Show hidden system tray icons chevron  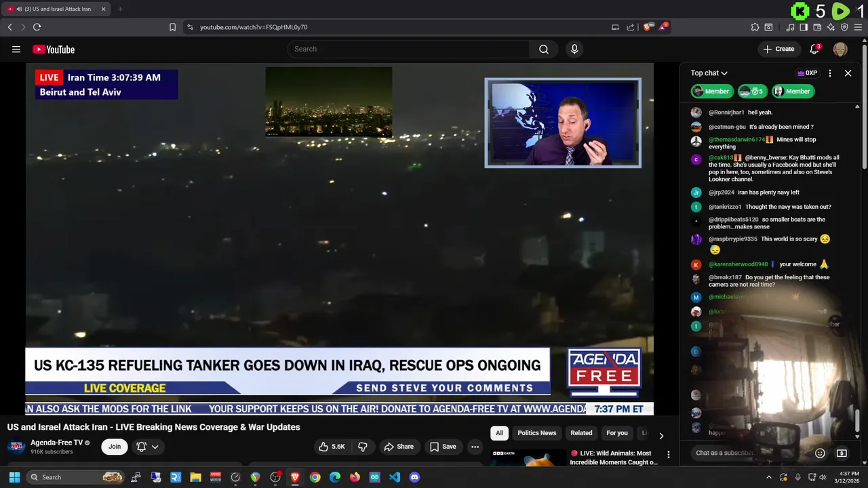[x=768, y=477]
